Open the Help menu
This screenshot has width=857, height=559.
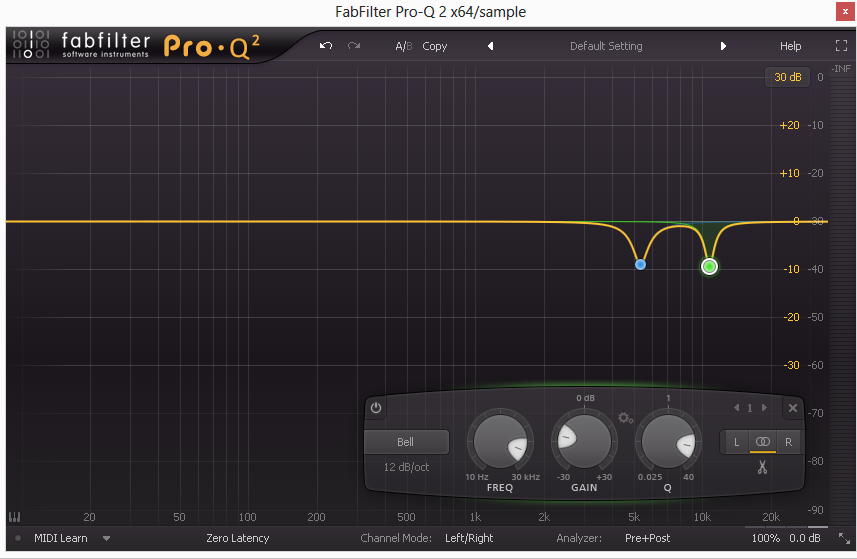point(790,46)
